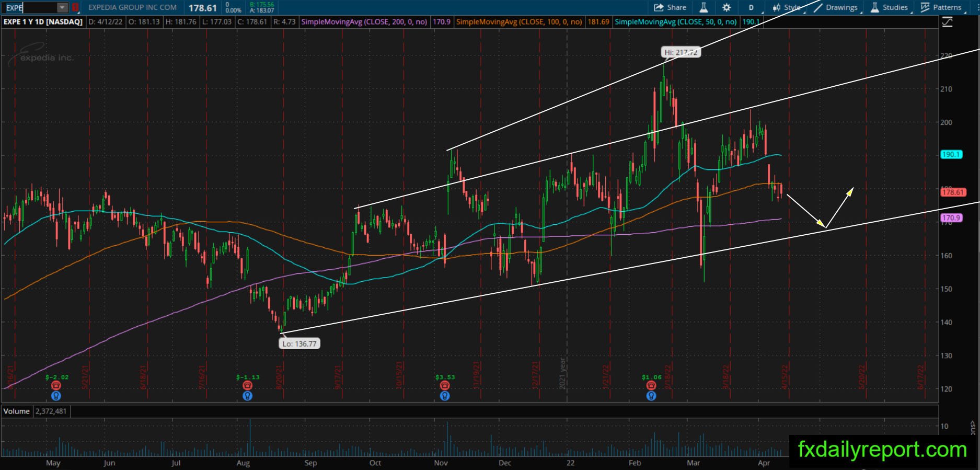
Task: Open the Studies menu
Action: (890, 7)
